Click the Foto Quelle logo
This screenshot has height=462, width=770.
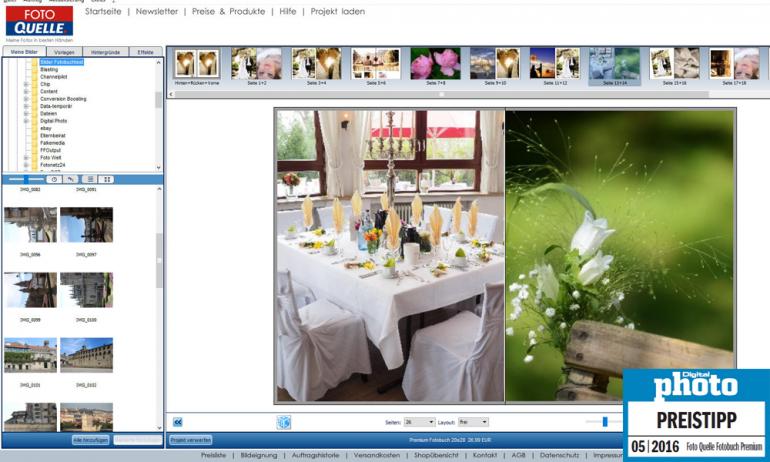tap(39, 21)
